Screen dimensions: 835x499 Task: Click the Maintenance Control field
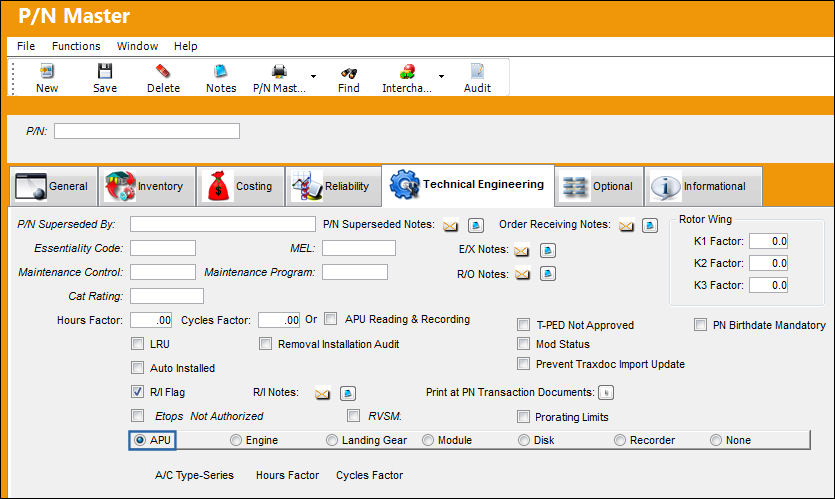pyautogui.click(x=163, y=272)
